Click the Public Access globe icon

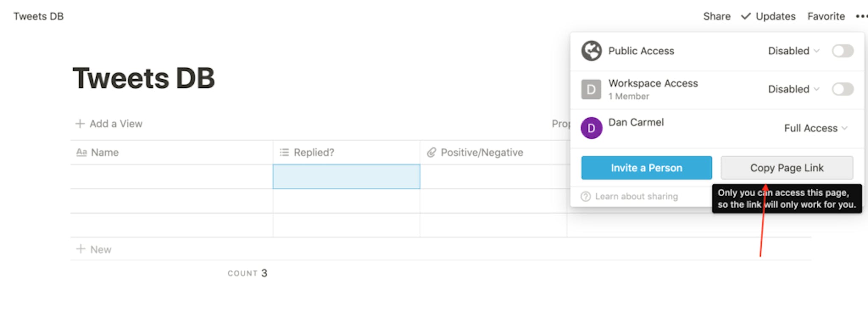(x=591, y=51)
